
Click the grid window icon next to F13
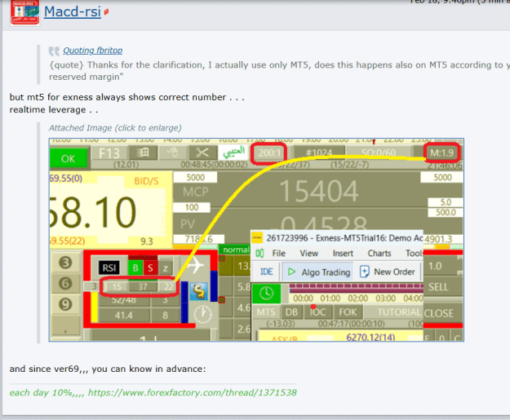point(143,153)
